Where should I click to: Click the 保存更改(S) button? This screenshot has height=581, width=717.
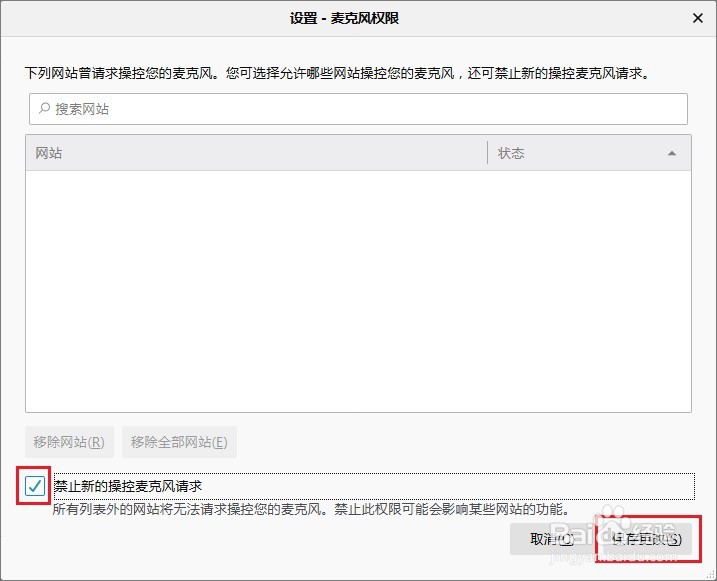pyautogui.click(x=647, y=539)
